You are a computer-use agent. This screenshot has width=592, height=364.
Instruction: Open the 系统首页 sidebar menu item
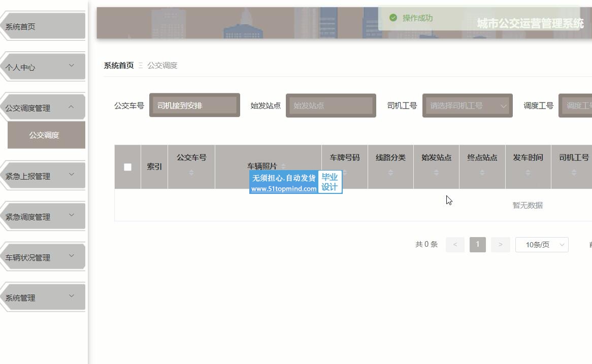[x=43, y=26]
